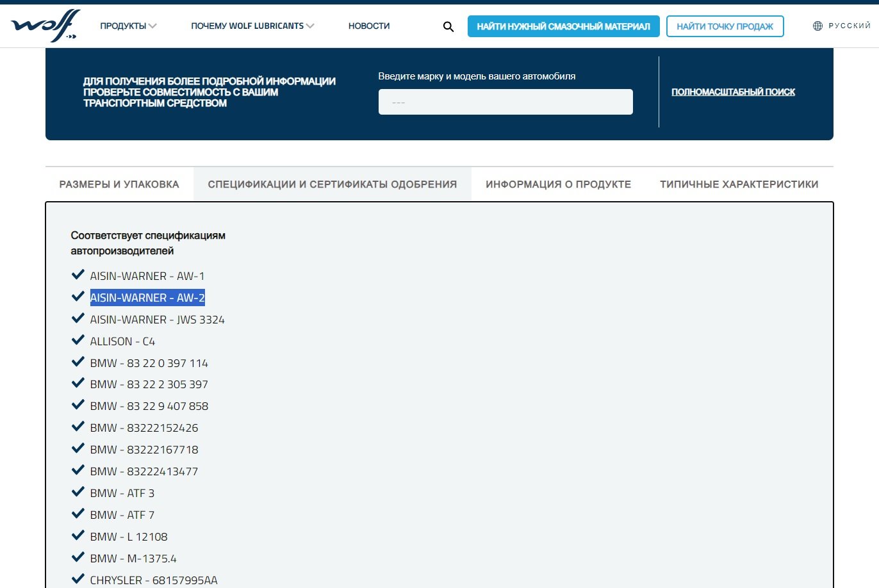This screenshot has width=879, height=588.
Task: Click the BMW - ATF 7 text
Action: click(x=122, y=515)
